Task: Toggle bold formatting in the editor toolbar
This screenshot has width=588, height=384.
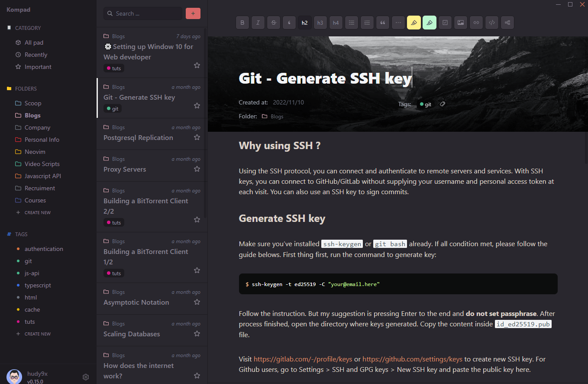Action: [x=242, y=23]
